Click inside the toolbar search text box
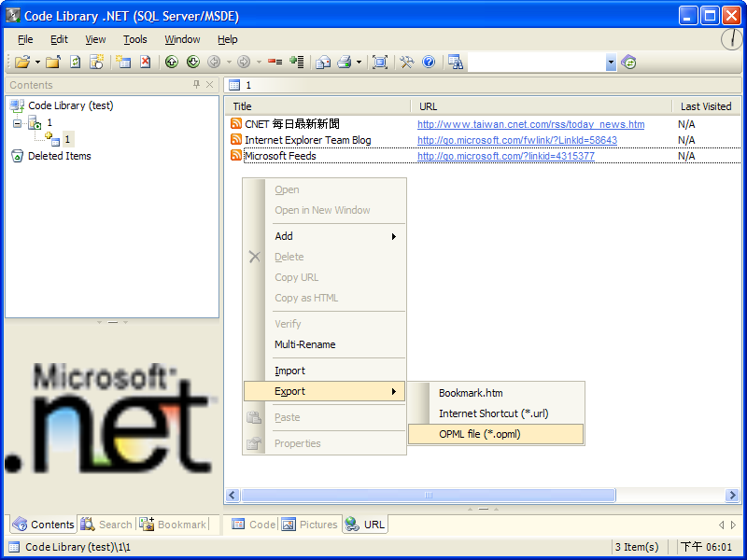Image resolution: width=747 pixels, height=560 pixels. pyautogui.click(x=537, y=62)
